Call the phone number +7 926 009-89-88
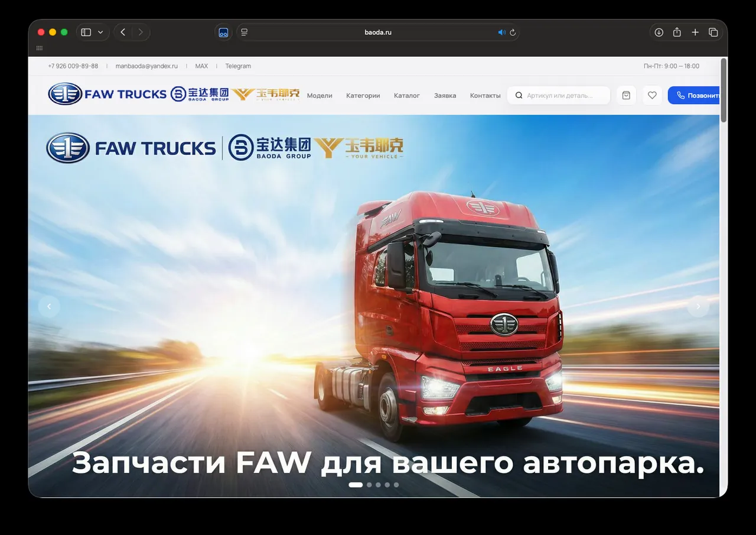756x535 pixels. [x=73, y=66]
